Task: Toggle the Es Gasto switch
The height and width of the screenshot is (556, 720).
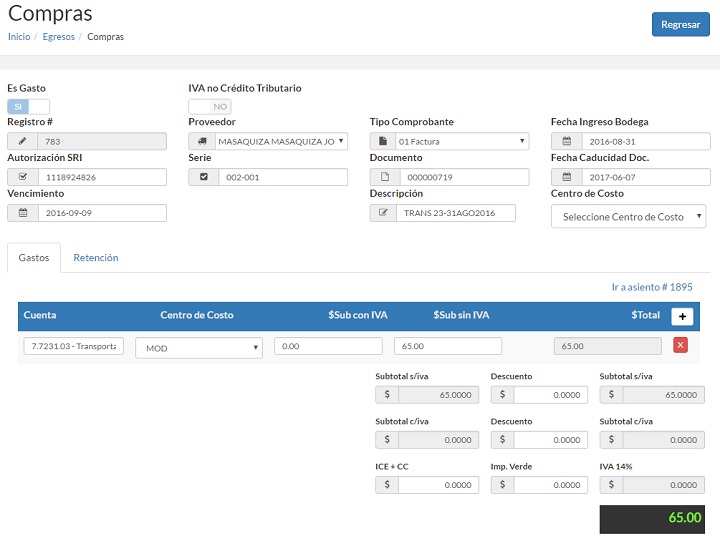Action: coord(28,106)
